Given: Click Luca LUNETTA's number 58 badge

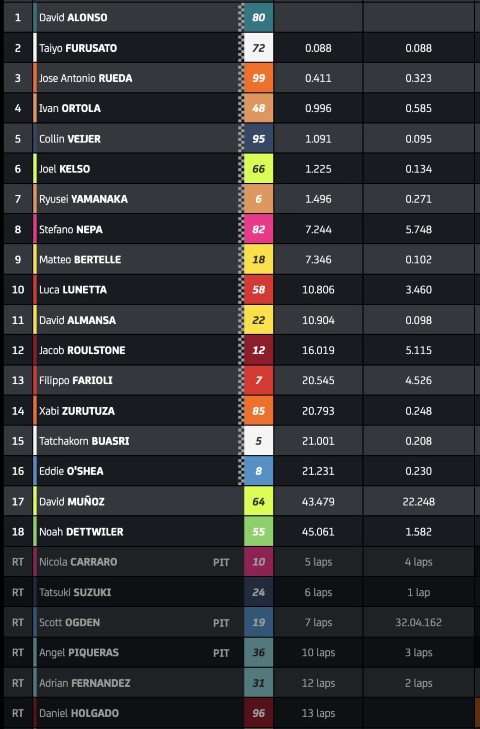Looking at the screenshot, I should pyautogui.click(x=259, y=290).
